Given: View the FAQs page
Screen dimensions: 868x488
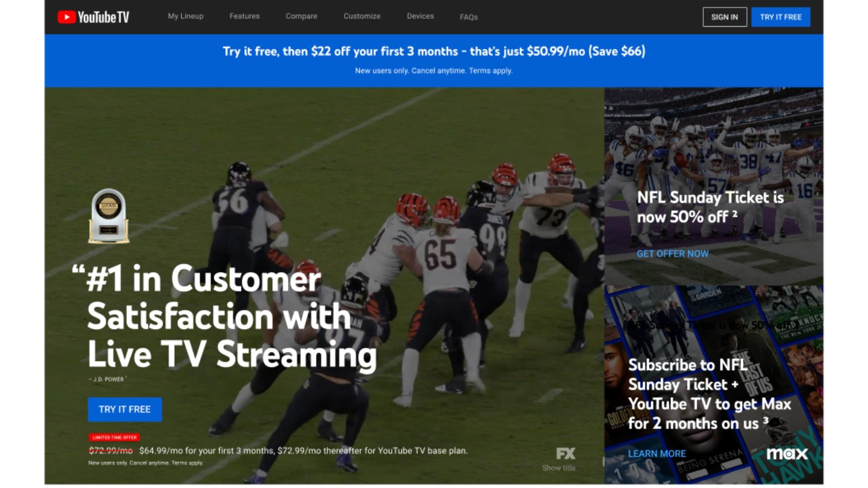Looking at the screenshot, I should [469, 17].
